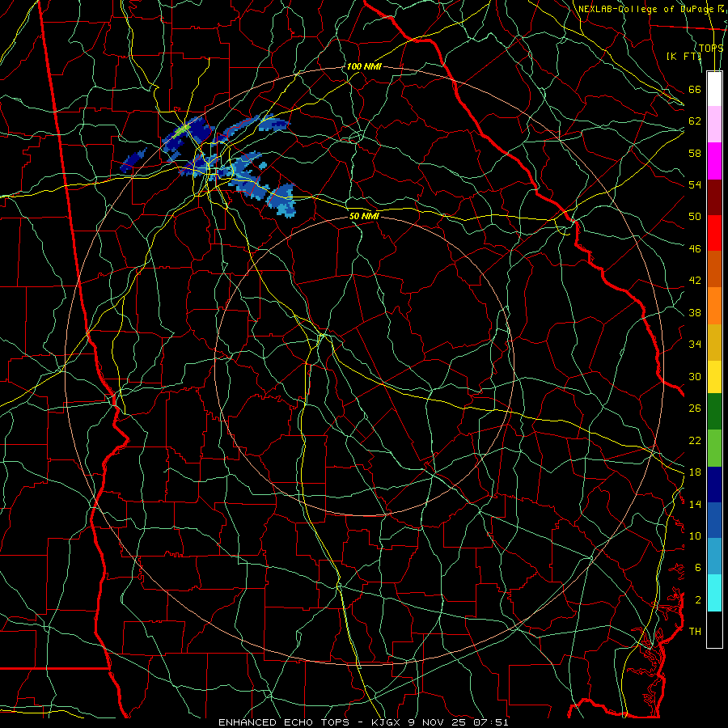
Task: Click the isolated navy echo west of cluster
Action: (133, 160)
